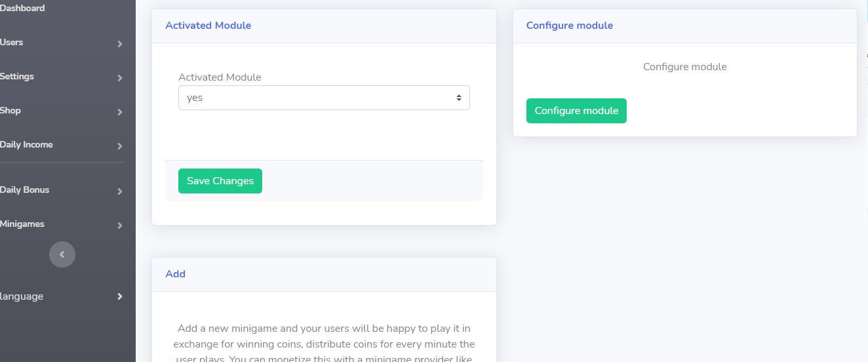Expand Daily Bonus submenu chevron
The width and height of the screenshot is (868, 362).
coord(119,191)
